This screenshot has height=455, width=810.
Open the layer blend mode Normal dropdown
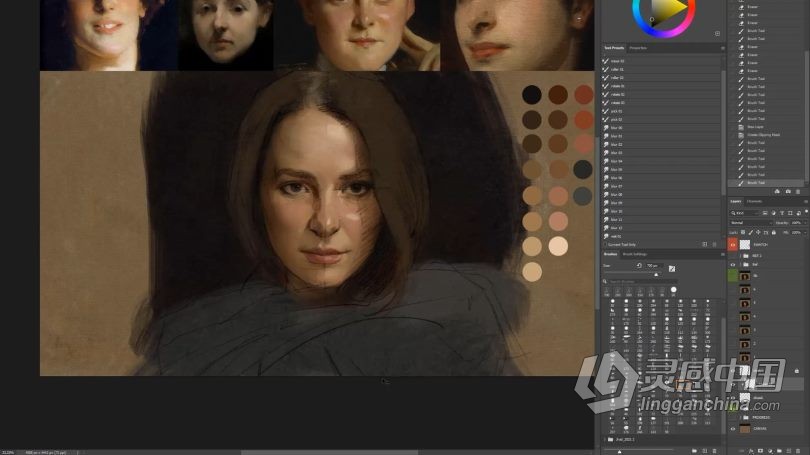click(x=751, y=223)
